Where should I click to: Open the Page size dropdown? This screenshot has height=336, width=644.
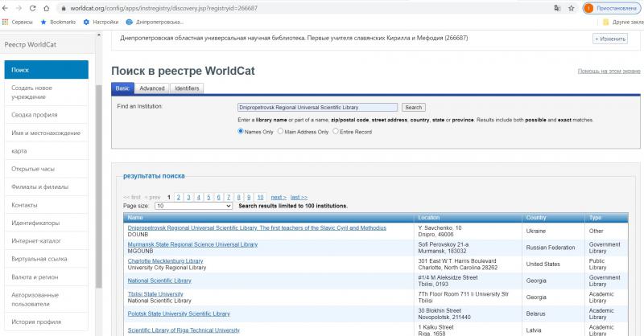pyautogui.click(x=193, y=206)
